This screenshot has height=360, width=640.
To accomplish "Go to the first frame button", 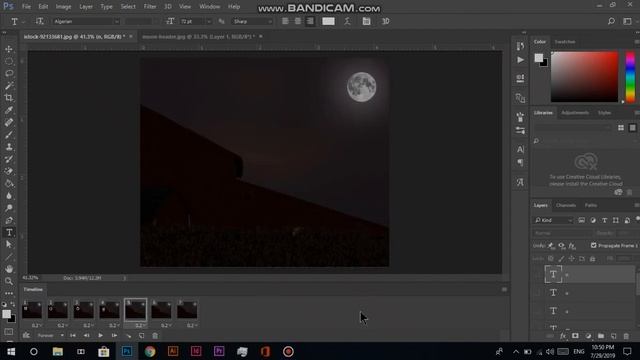I will point(73,336).
